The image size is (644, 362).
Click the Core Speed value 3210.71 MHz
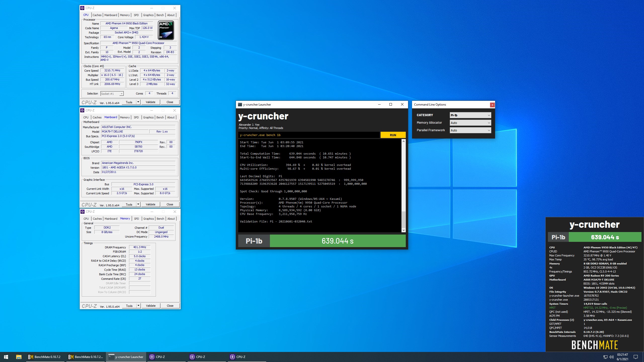tap(112, 70)
